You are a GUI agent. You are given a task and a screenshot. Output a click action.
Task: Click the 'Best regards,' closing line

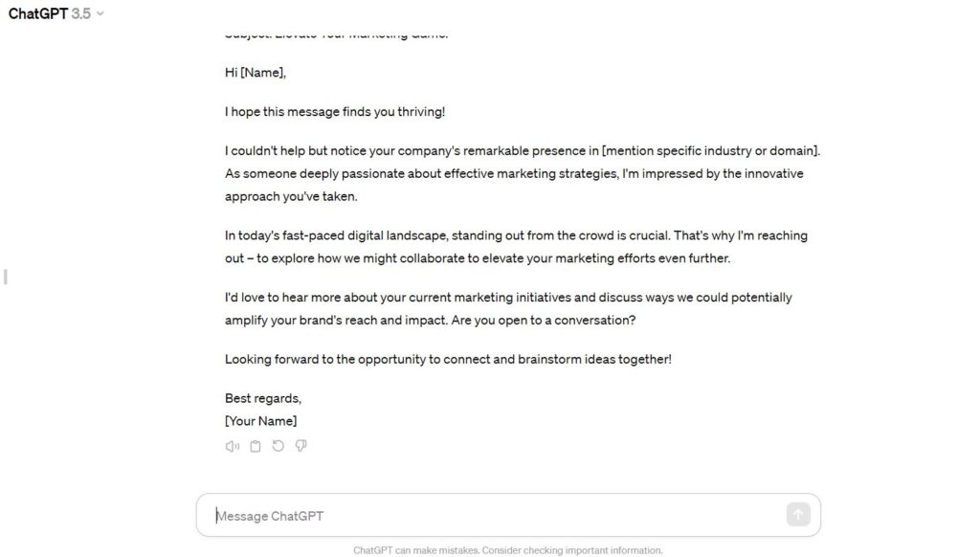[x=263, y=398]
